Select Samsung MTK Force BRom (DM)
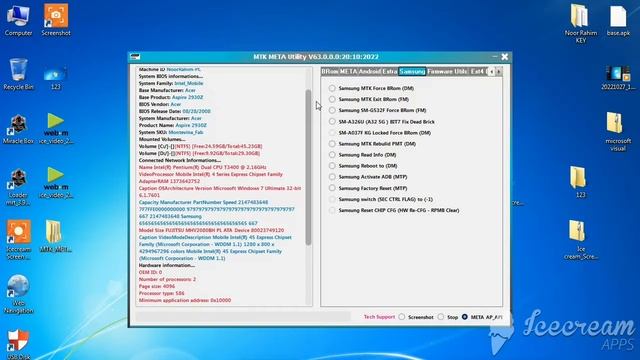 (332, 88)
